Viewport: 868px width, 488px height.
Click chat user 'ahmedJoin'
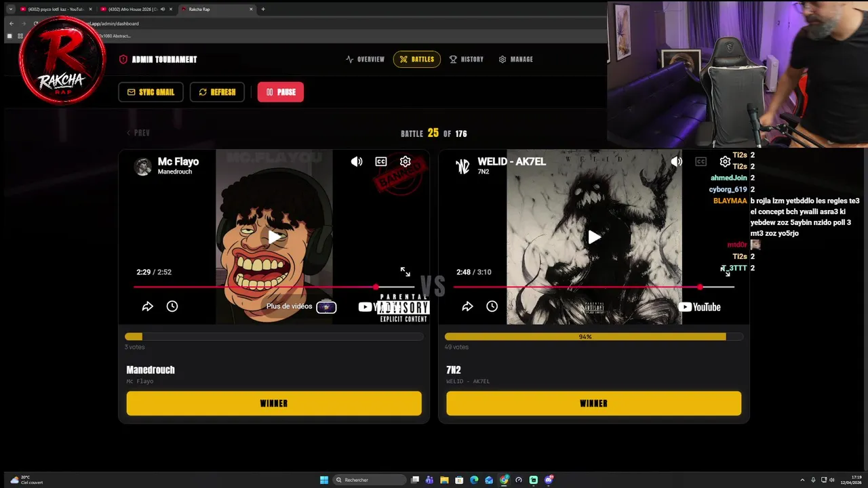pos(728,178)
